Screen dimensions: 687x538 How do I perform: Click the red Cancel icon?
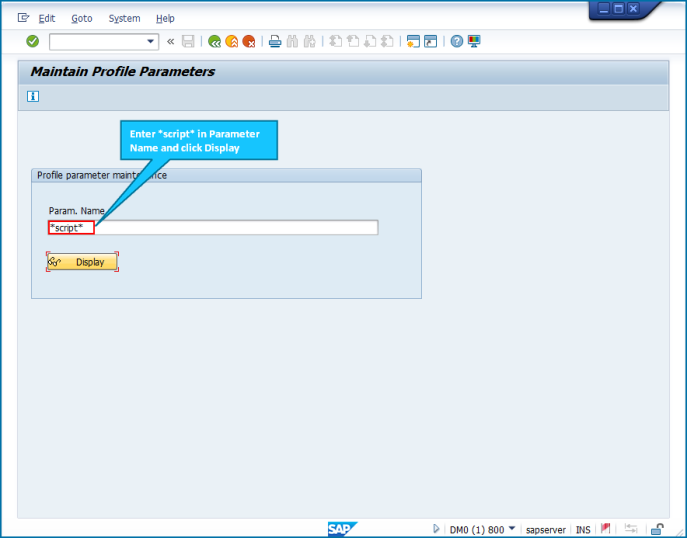click(249, 42)
